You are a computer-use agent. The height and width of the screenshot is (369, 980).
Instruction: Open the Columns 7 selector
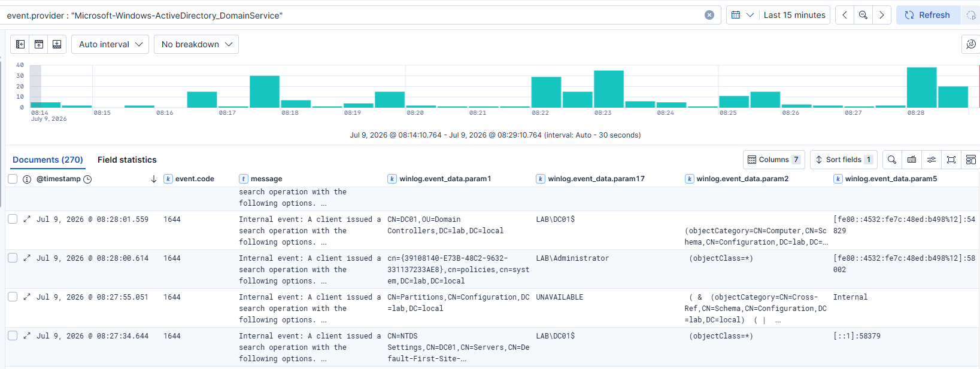coord(774,160)
